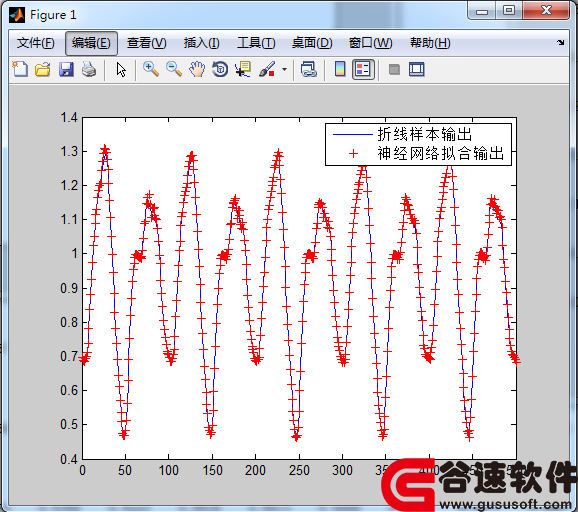Viewport: 578px width, 512px height.
Task: Open the Brush color dropdown arrow
Action: (x=284, y=69)
